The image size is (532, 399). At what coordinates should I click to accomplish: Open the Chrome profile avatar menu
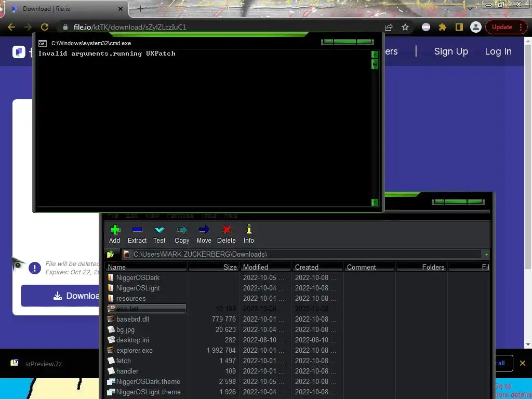[476, 27]
